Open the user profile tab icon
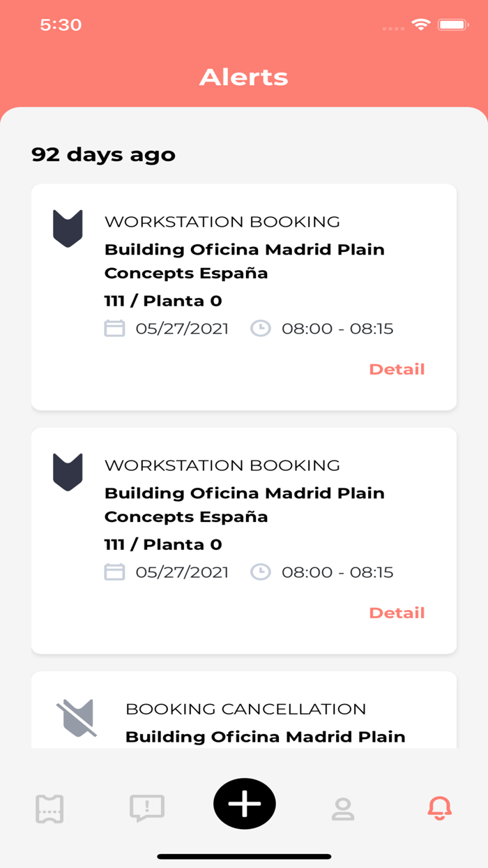Screen dimensions: 488x868 point(342,809)
